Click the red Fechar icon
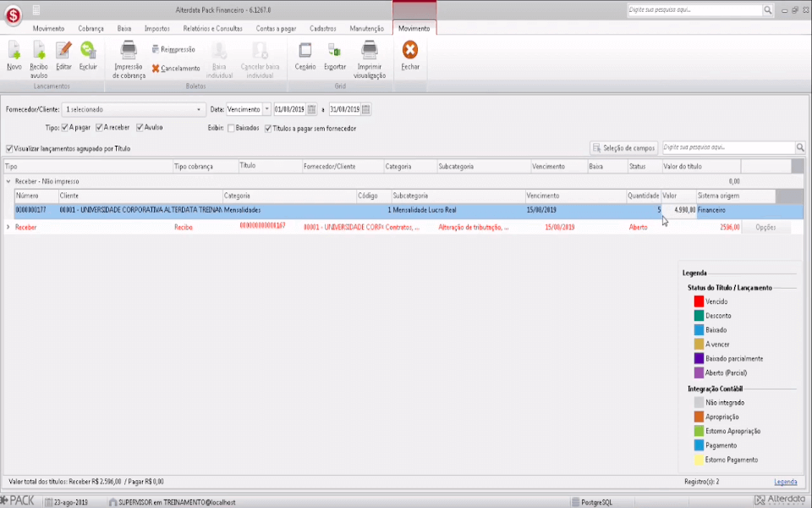 pos(410,50)
